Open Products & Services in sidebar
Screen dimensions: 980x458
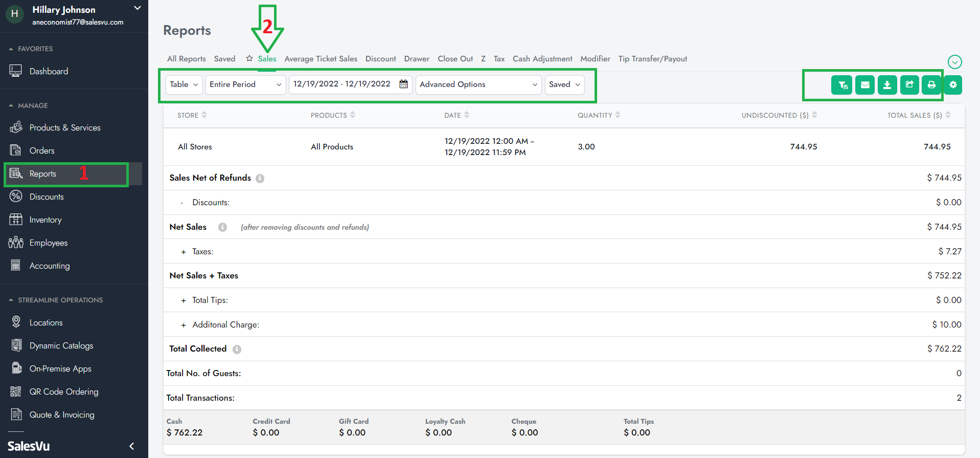tap(65, 128)
